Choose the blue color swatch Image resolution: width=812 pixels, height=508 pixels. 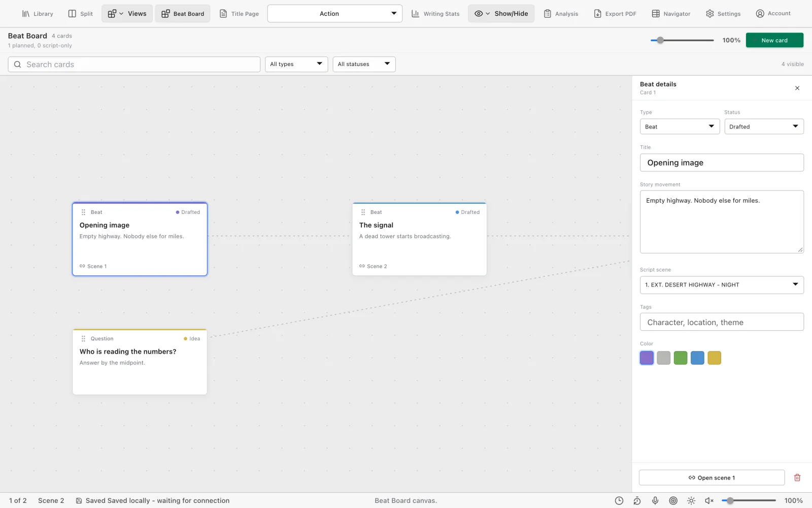point(697,358)
